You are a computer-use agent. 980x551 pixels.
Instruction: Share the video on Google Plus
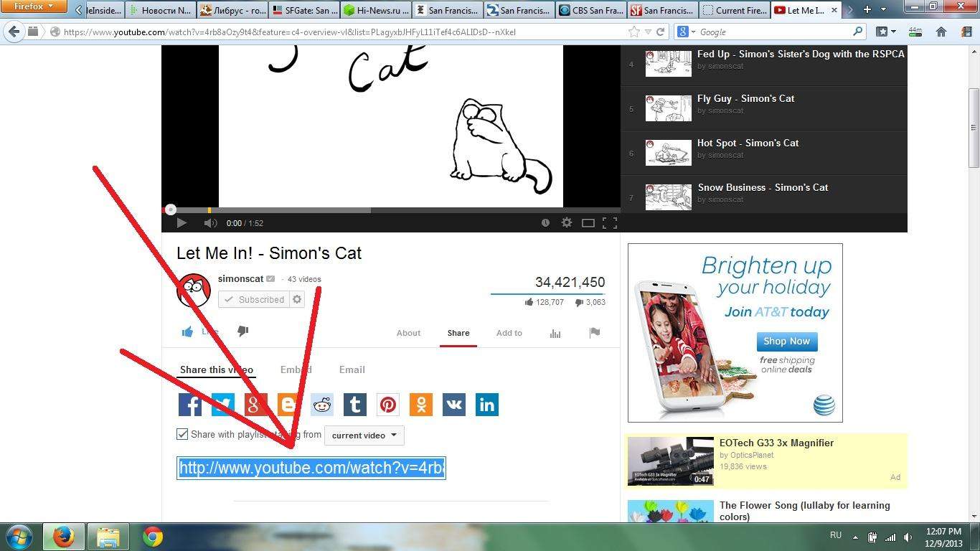pyautogui.click(x=256, y=405)
